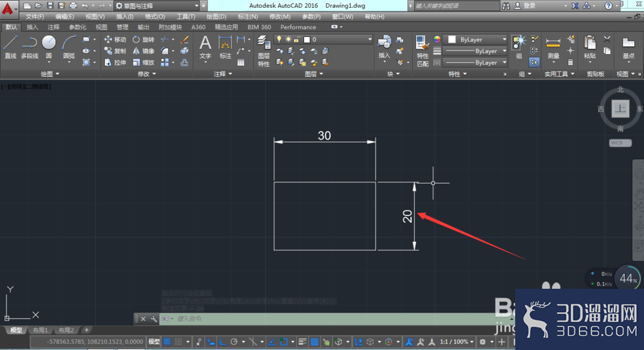
Task: Click the command line input field
Action: 328,319
